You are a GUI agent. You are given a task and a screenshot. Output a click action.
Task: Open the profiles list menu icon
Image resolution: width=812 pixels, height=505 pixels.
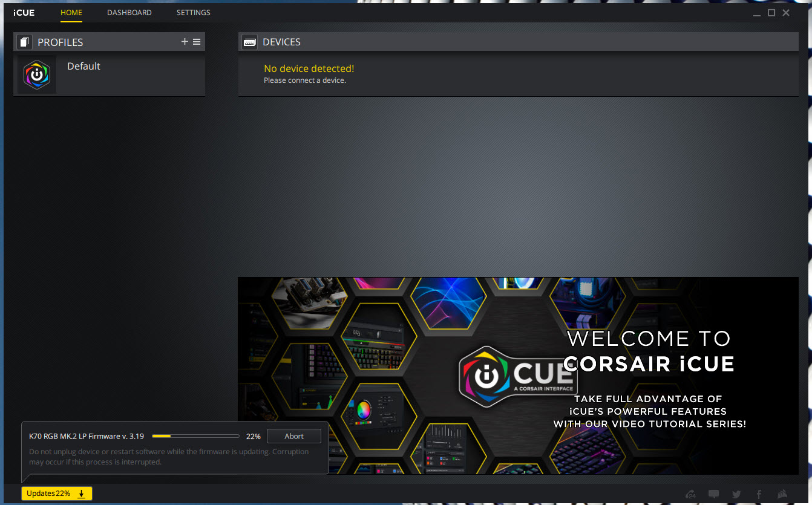click(x=197, y=42)
